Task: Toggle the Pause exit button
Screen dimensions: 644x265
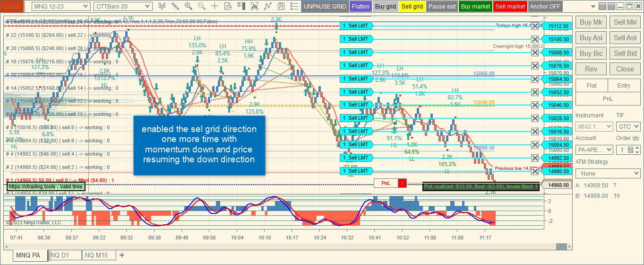Action: [442, 7]
